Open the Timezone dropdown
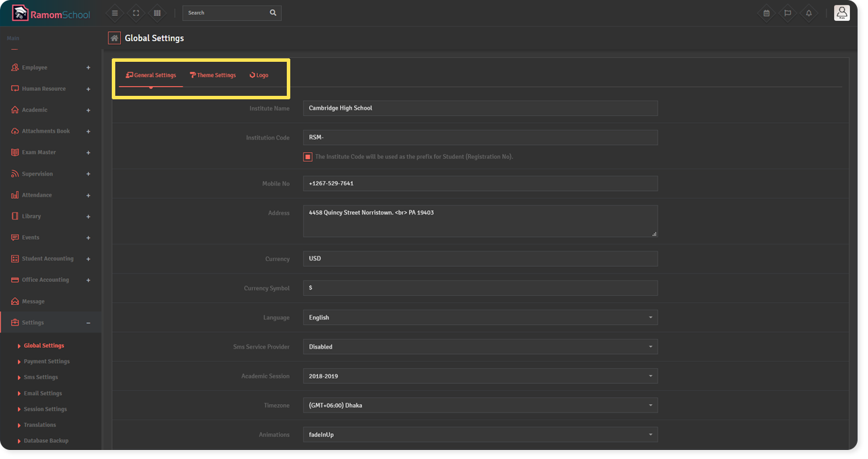 pyautogui.click(x=480, y=406)
